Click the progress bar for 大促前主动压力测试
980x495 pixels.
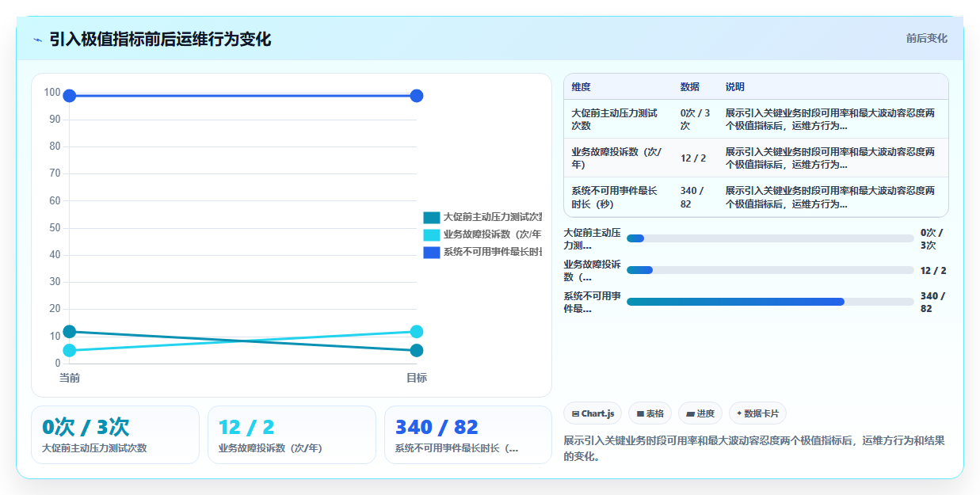[x=770, y=238]
